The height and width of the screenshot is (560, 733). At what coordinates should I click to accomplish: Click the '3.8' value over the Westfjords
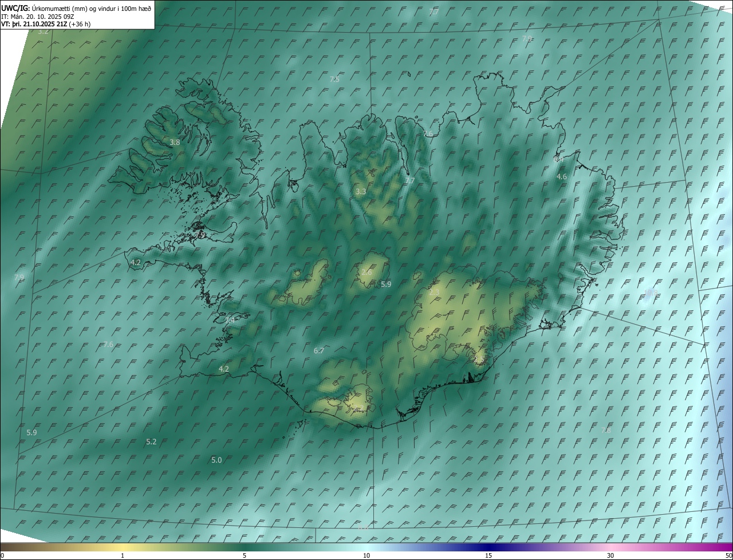(175, 142)
